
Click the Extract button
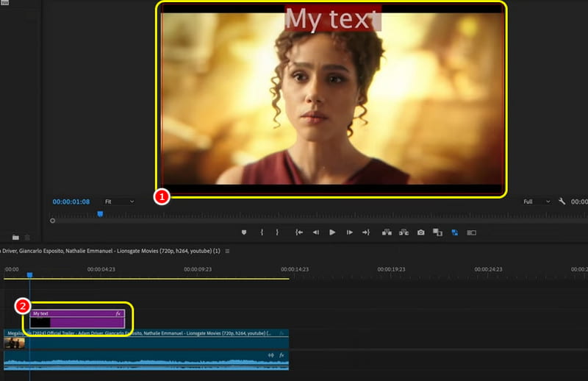tap(404, 232)
